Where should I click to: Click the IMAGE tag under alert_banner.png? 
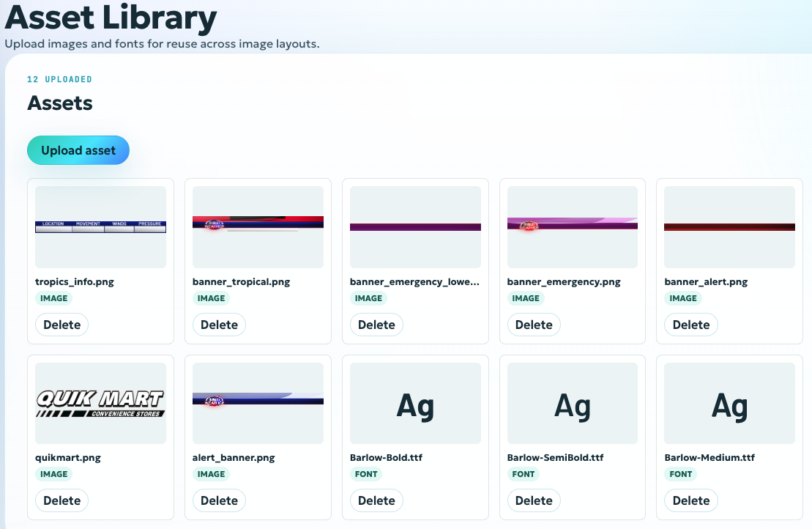click(x=212, y=474)
